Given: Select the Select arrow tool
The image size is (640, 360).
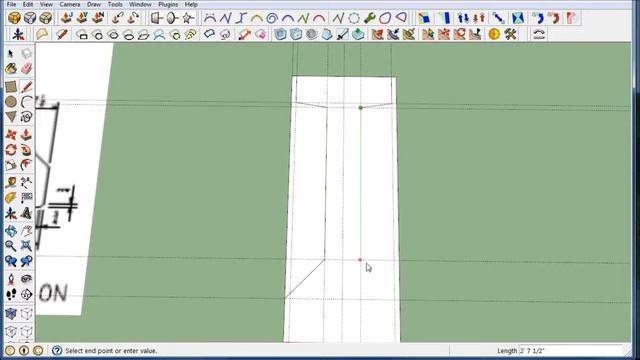Looking at the screenshot, I should 11,53.
